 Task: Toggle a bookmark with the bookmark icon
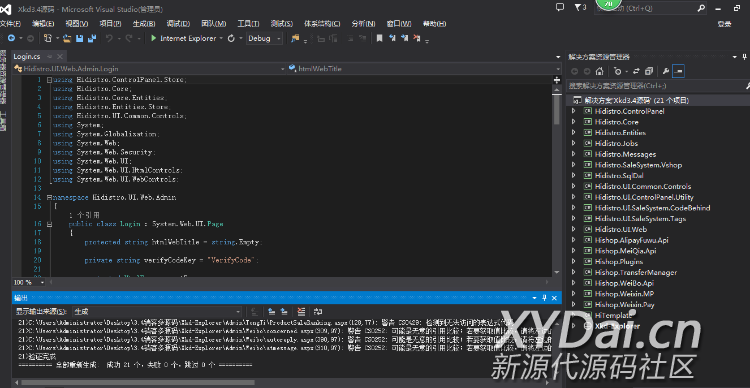pos(379,38)
